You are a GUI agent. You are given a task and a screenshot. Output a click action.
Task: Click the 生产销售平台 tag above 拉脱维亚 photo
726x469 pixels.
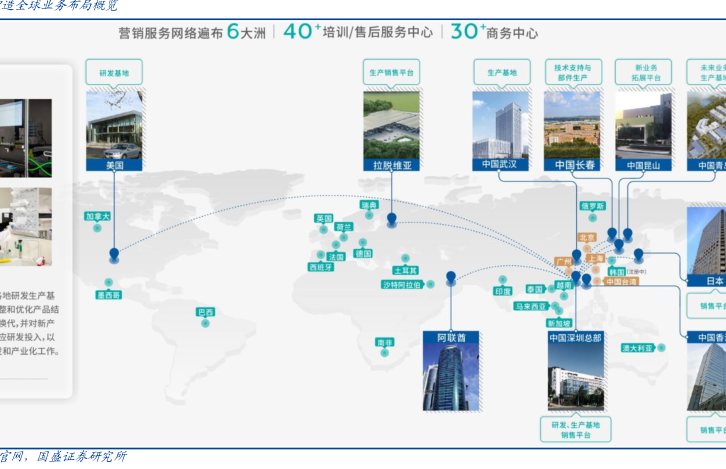[391, 74]
